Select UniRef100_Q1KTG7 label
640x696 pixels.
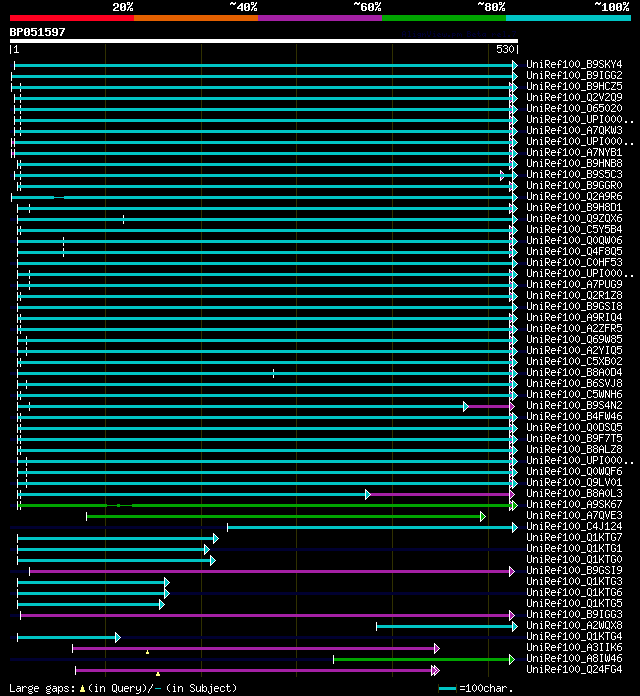click(574, 538)
